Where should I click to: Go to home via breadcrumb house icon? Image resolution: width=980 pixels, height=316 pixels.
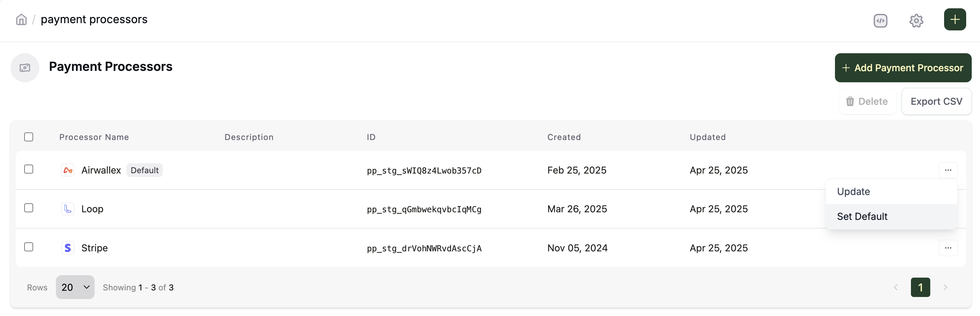tap(21, 19)
